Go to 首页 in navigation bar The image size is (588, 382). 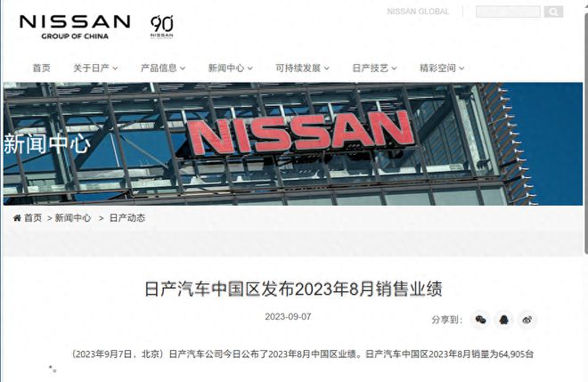pyautogui.click(x=41, y=68)
